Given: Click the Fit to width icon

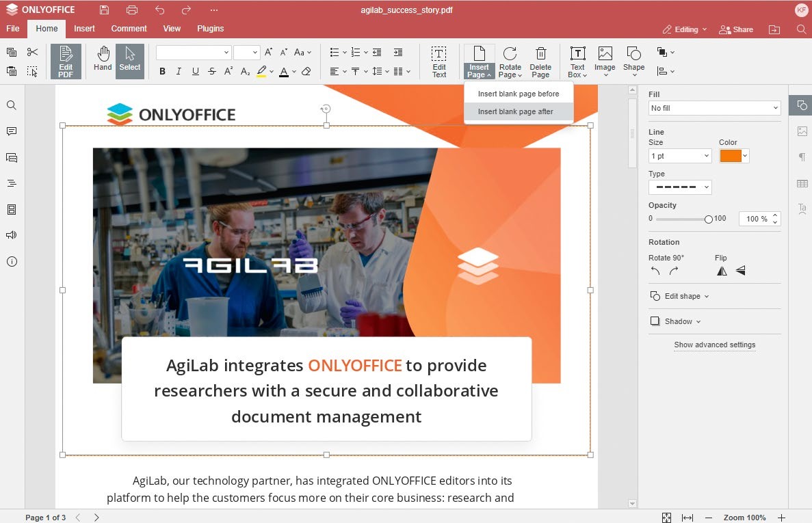Looking at the screenshot, I should 687,518.
